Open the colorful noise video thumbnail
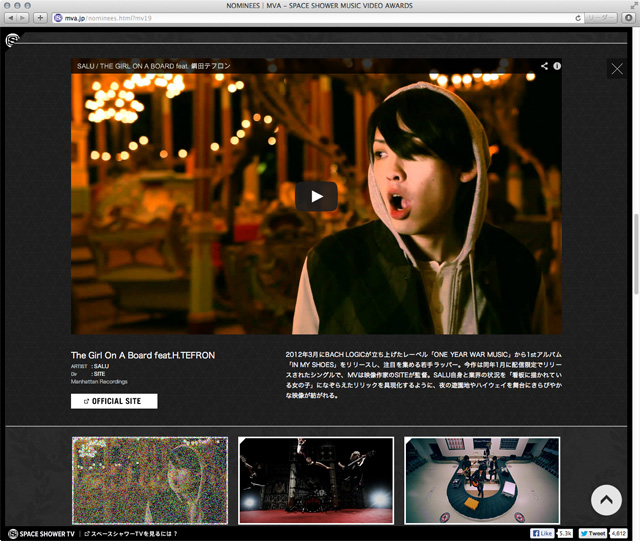This screenshot has height=541, width=640. click(x=150, y=480)
